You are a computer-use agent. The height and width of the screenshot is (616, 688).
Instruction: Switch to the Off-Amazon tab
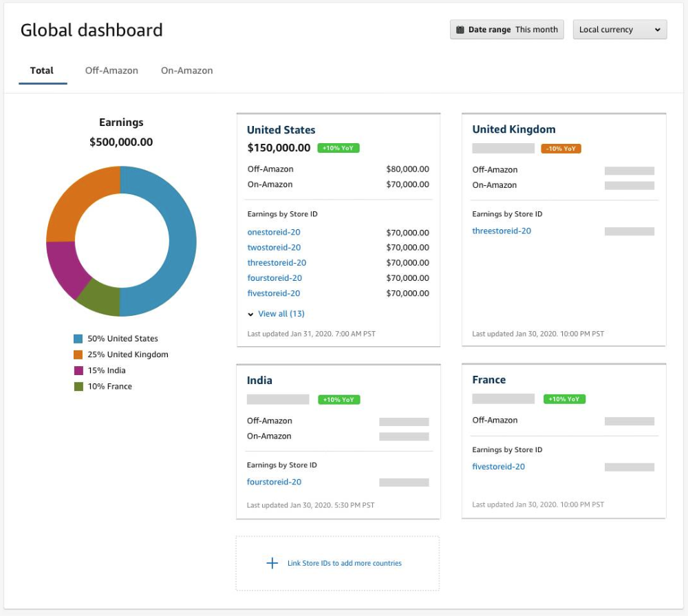coord(111,70)
